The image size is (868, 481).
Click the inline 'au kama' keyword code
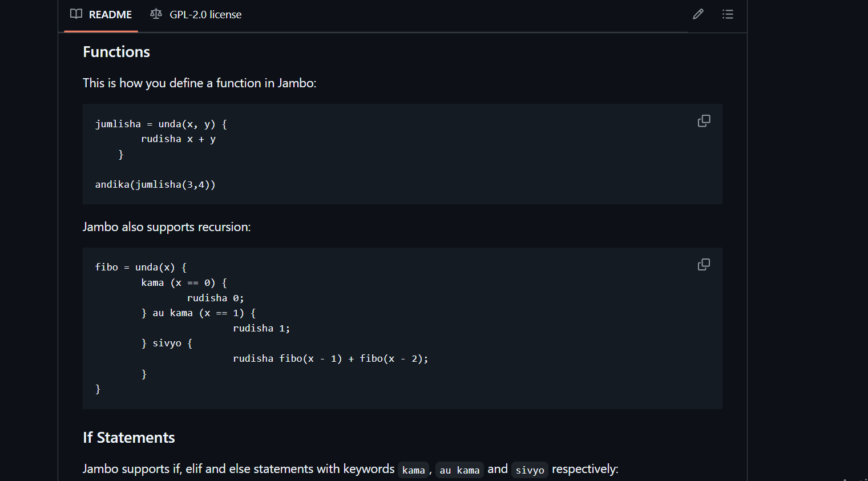[x=459, y=470]
